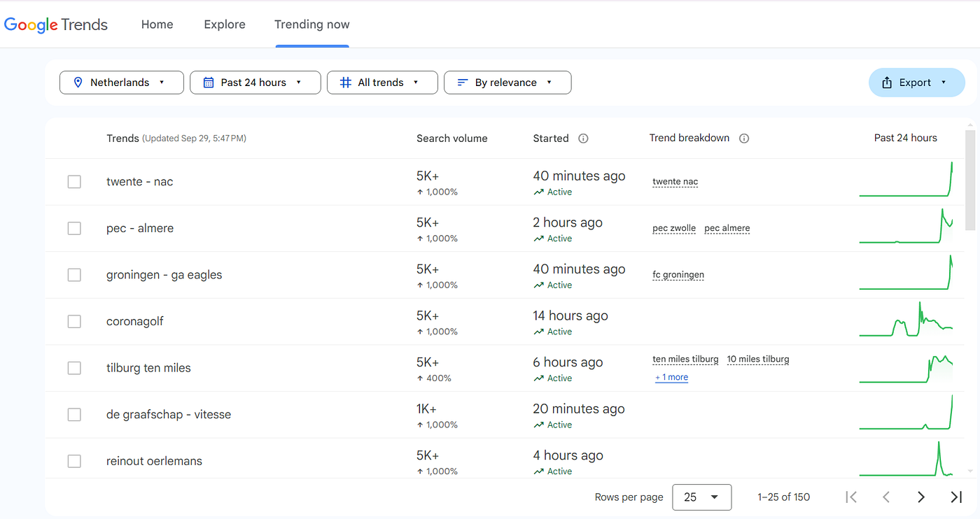This screenshot has width=980, height=519.
Task: Change rows per page from 25
Action: pos(702,497)
